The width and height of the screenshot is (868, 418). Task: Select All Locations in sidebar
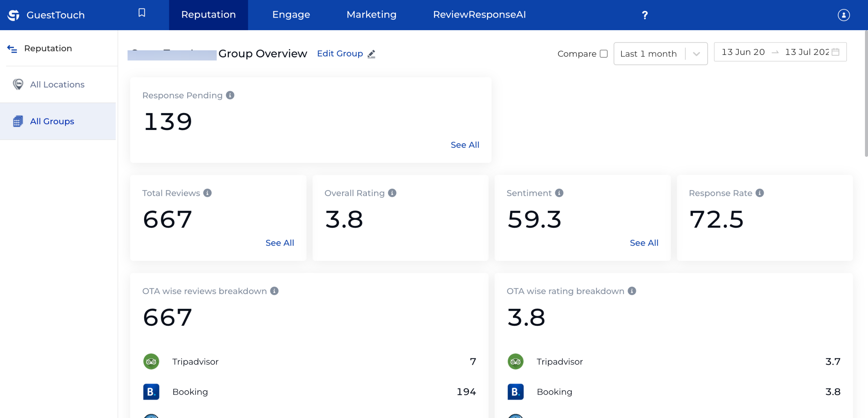(x=57, y=84)
